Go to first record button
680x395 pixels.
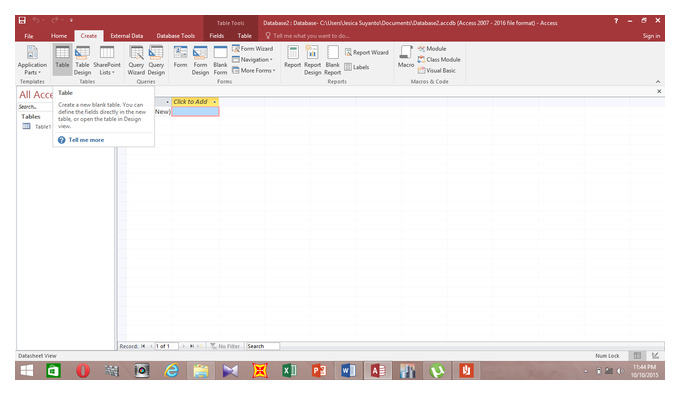pyautogui.click(x=143, y=346)
